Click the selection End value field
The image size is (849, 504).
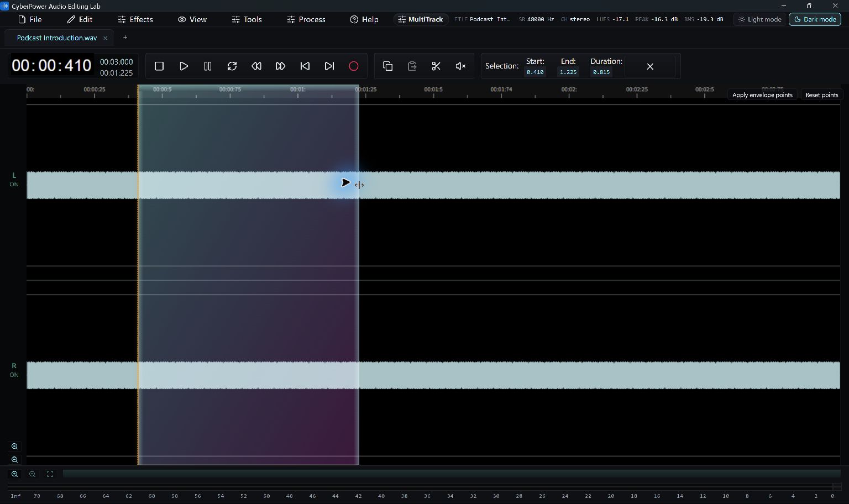point(568,72)
